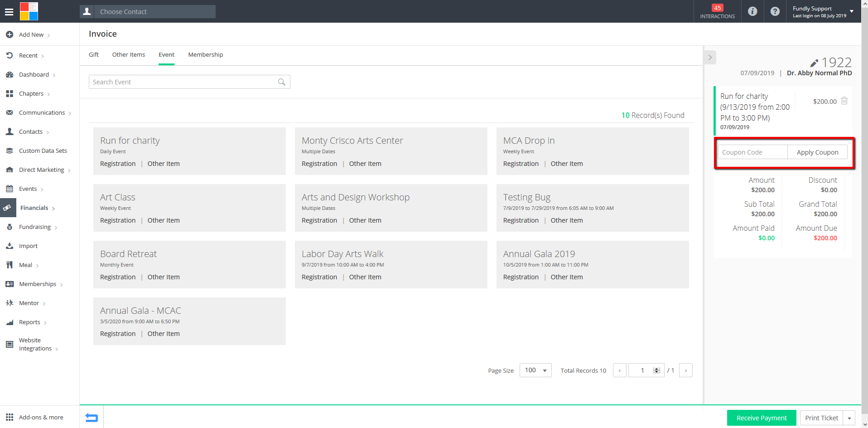This screenshot has width=868, height=428.
Task: Expand the Fundraising sidebar label
Action: click(x=35, y=227)
